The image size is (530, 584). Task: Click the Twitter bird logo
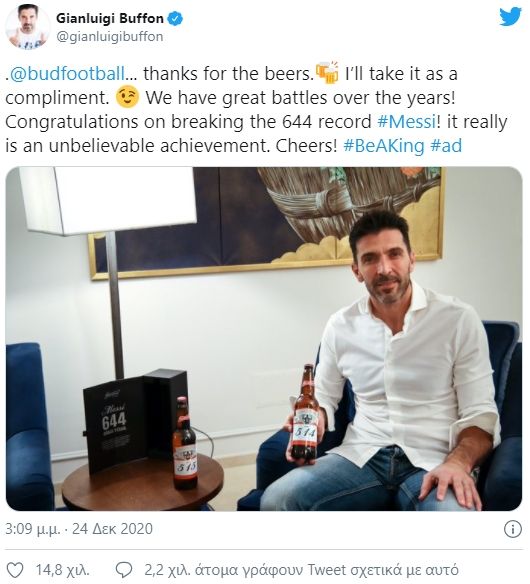[510, 17]
